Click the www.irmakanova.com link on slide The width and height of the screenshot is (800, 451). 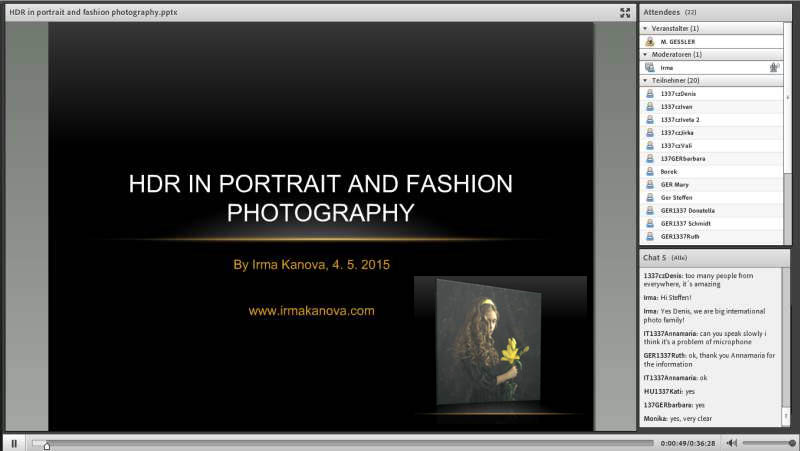(311, 311)
